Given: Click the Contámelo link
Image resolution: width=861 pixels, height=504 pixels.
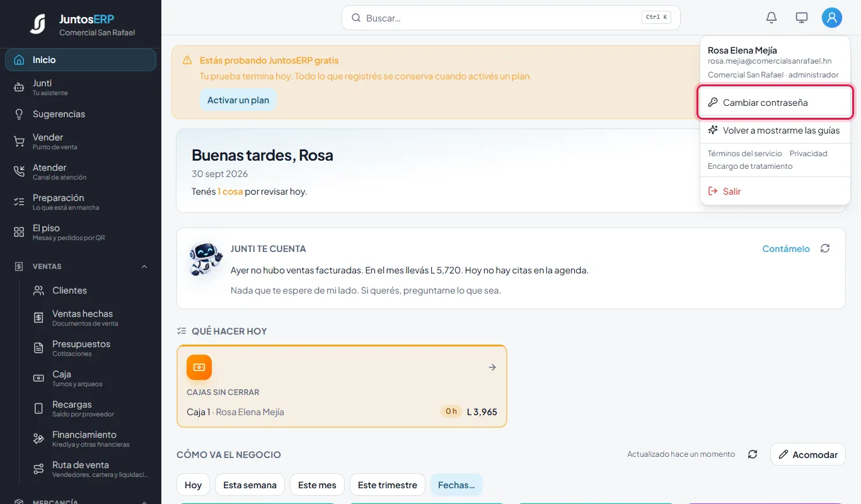Looking at the screenshot, I should 786,248.
